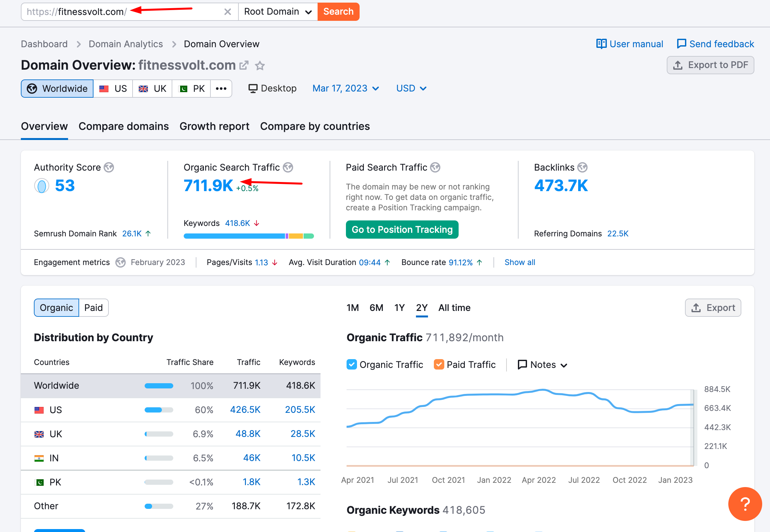Open 22.5K referring domains value
770x532 pixels.
(x=618, y=234)
